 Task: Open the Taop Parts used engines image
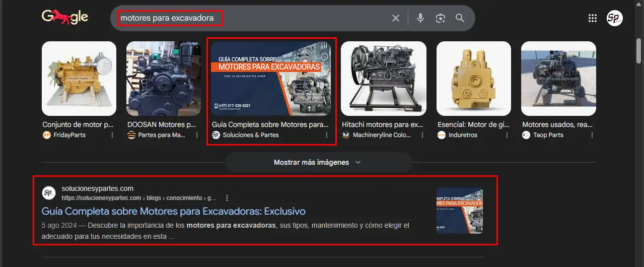point(558,79)
